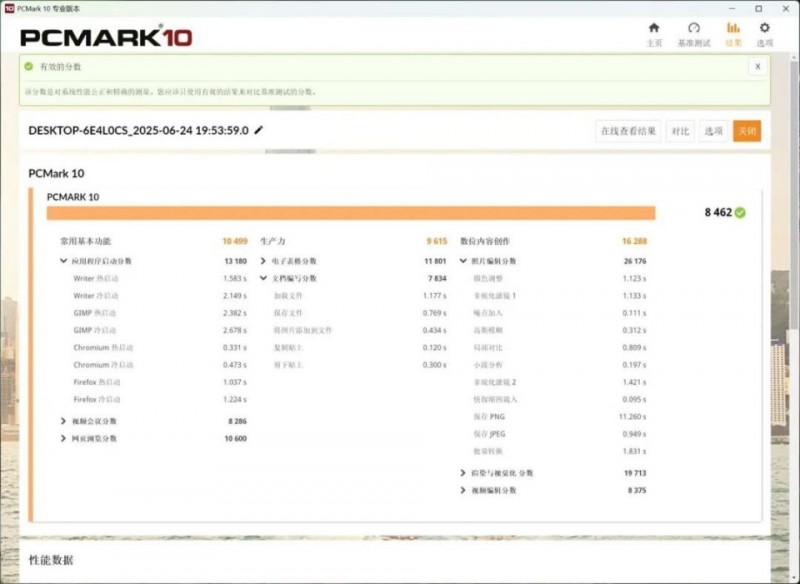Screen dimensions: 800x584
Task: Click the pencil icon to rename the result
Action: 260,130
